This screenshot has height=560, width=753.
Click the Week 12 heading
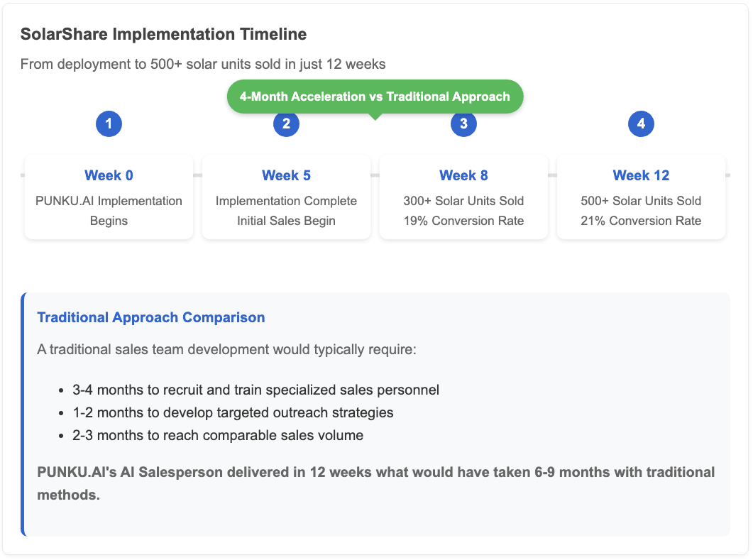[x=641, y=175]
